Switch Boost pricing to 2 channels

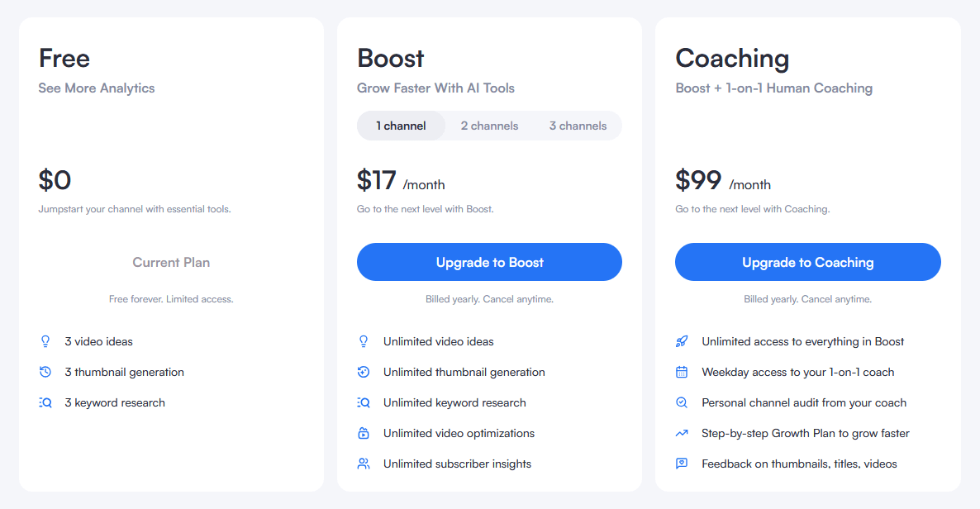(490, 126)
